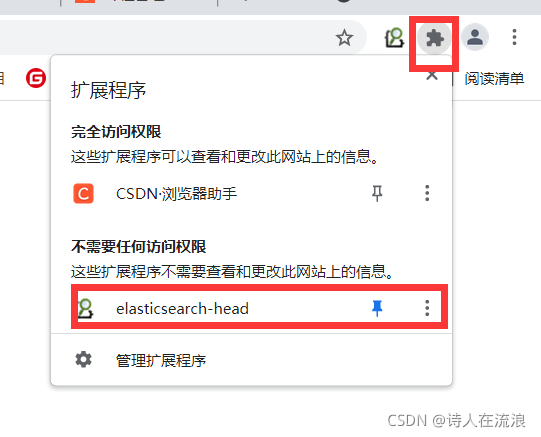Screen dimensions: 541x437
Task: Open the 阅读清单 reading list
Action: pyautogui.click(x=494, y=79)
